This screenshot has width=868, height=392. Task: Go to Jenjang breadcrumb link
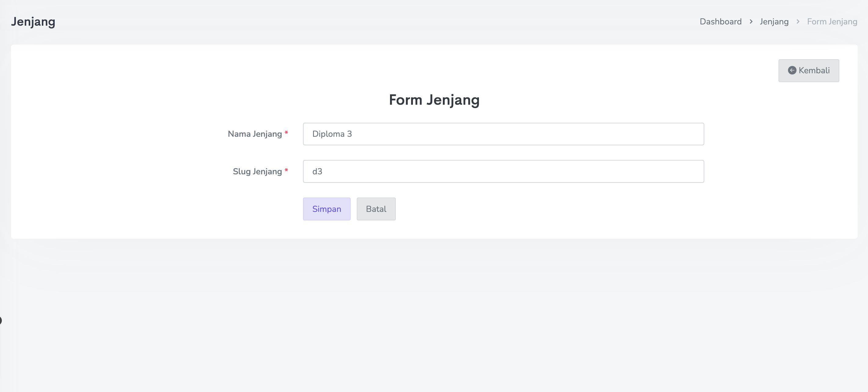(774, 22)
